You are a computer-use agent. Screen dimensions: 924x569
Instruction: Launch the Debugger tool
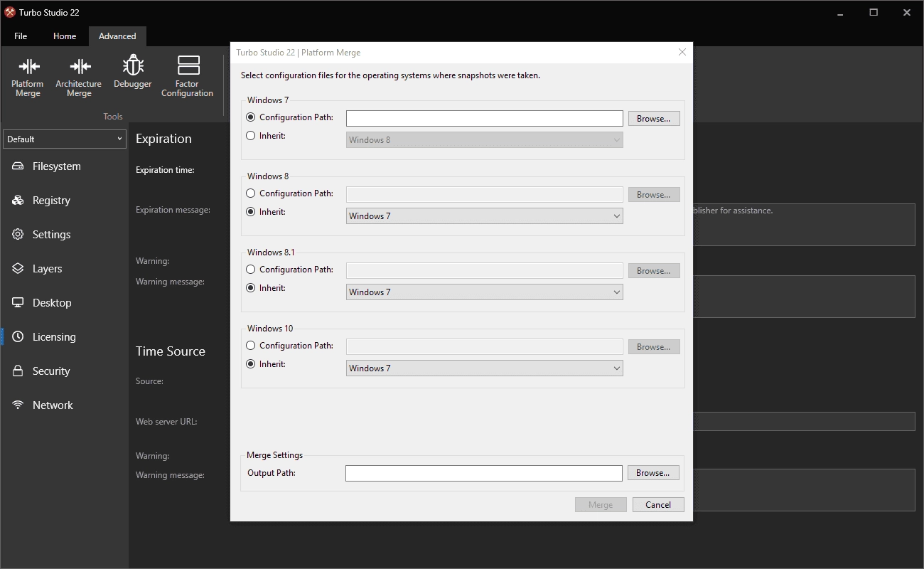pos(133,73)
